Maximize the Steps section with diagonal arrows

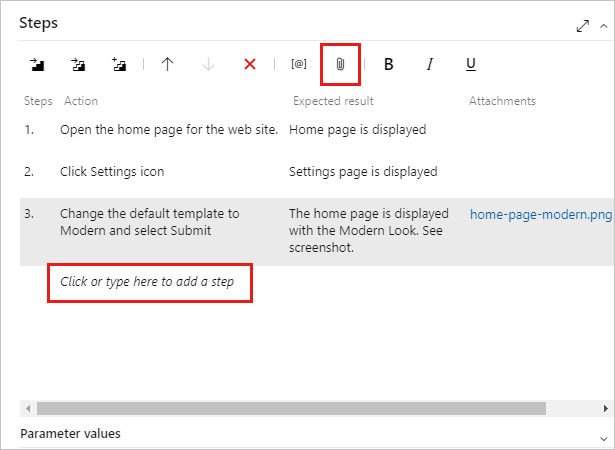tap(583, 25)
